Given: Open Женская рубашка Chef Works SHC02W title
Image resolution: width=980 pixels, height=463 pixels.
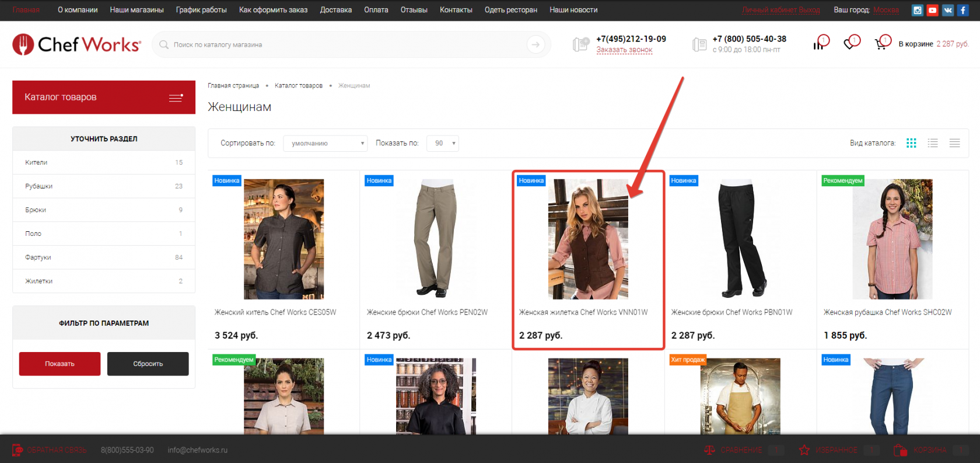Looking at the screenshot, I should point(888,312).
